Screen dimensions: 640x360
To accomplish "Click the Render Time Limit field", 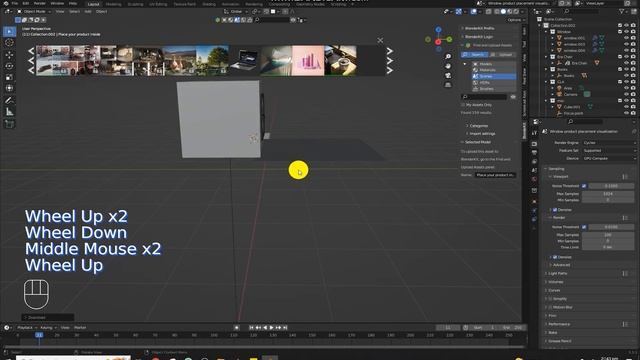I will pos(608,247).
